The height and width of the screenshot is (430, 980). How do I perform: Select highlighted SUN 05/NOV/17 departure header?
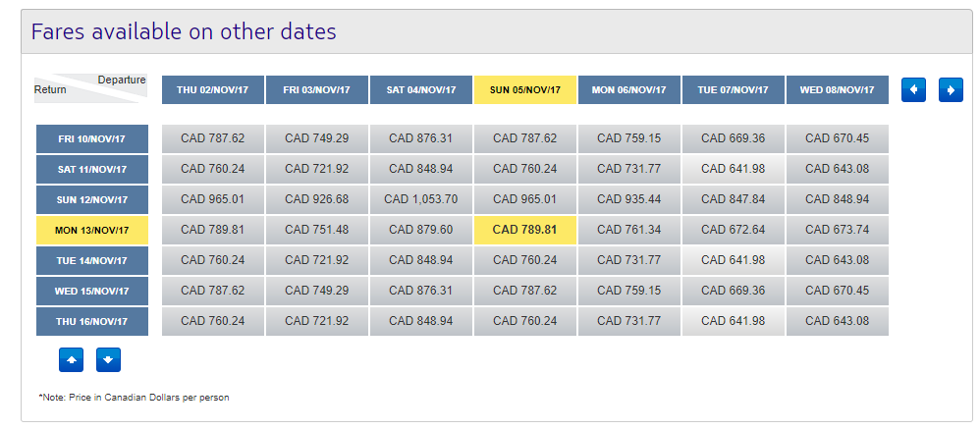pyautogui.click(x=525, y=90)
